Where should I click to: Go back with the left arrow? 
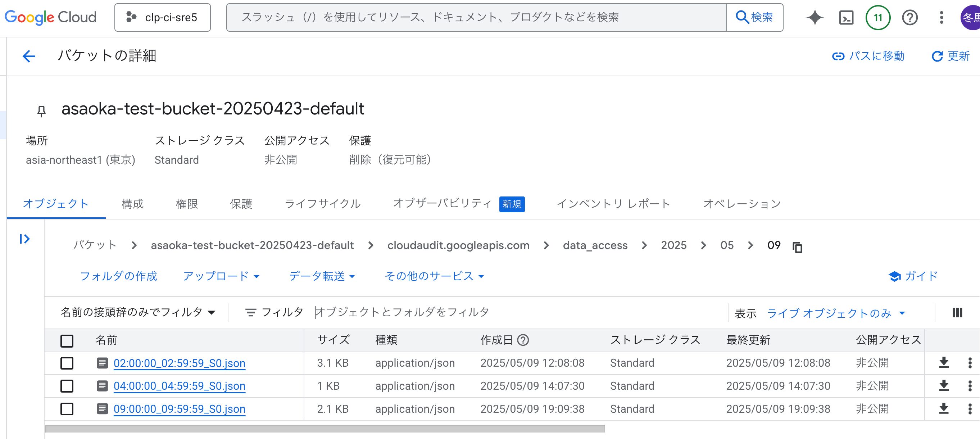[x=29, y=56]
